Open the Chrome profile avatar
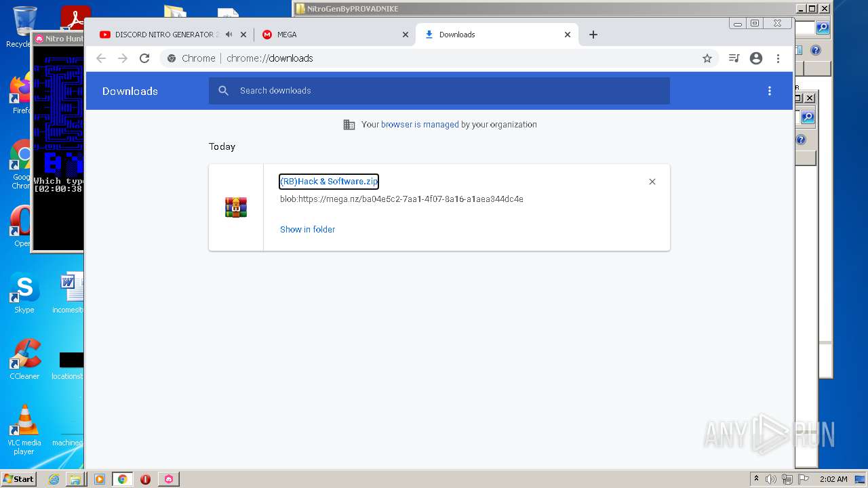The image size is (868, 488). tap(756, 58)
